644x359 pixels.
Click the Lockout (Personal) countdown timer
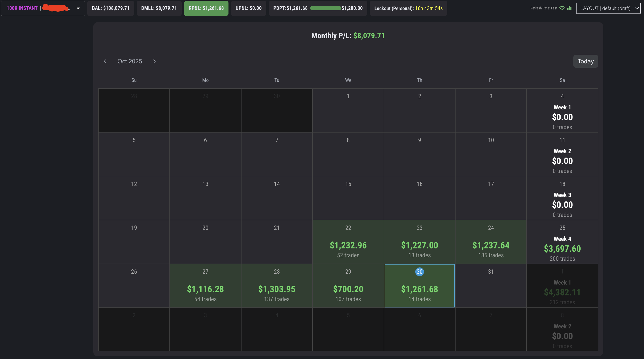pyautogui.click(x=429, y=8)
